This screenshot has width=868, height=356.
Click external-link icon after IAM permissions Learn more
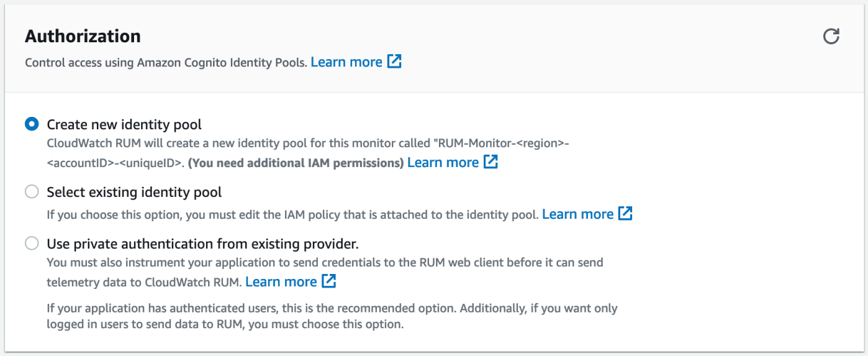coord(491,162)
